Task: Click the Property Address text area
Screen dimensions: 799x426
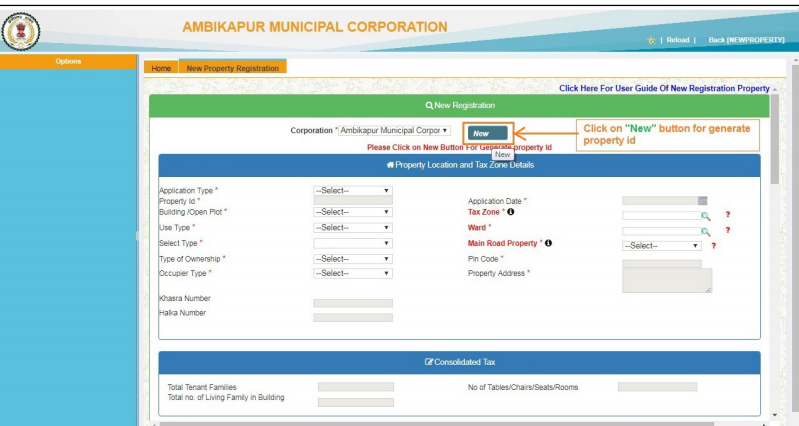Action: pyautogui.click(x=667, y=280)
